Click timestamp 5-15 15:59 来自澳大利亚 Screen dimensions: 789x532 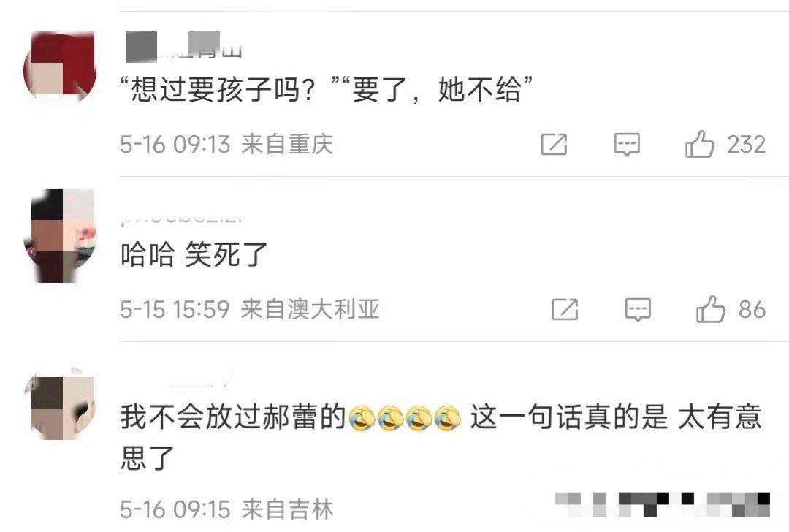click(250, 310)
